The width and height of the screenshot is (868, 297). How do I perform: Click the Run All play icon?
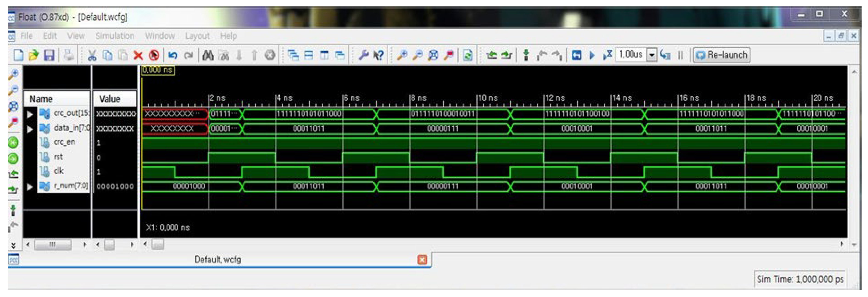(x=592, y=55)
